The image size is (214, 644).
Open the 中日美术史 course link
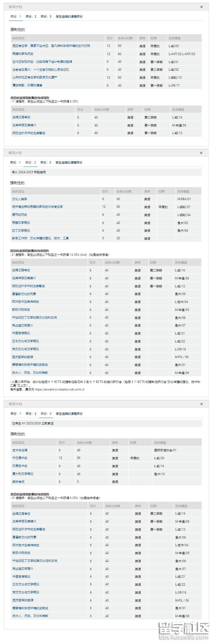tap(20, 458)
